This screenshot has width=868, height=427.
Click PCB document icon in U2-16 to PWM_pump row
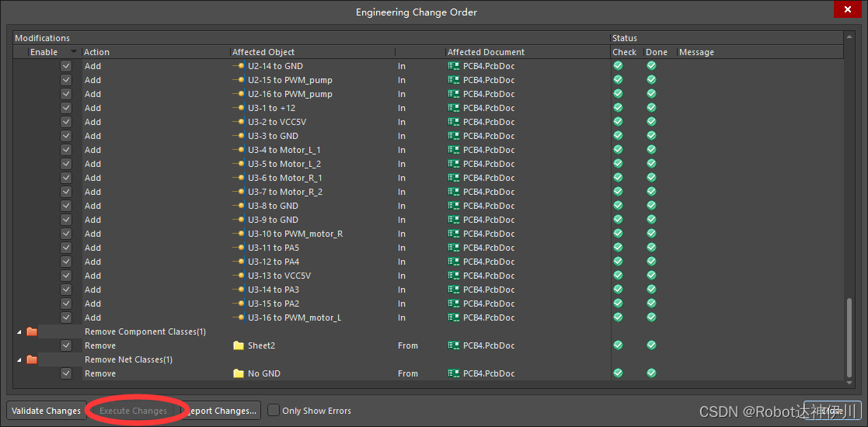pos(454,94)
